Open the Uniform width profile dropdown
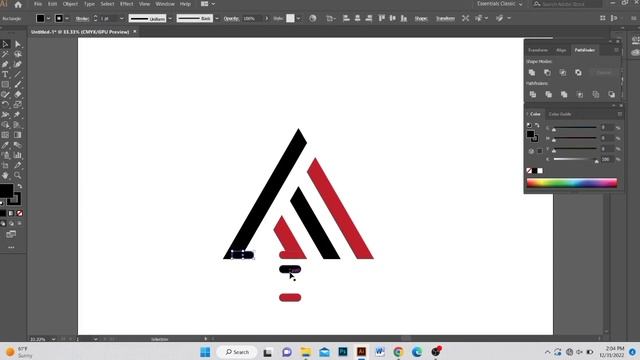Image resolution: width=640 pixels, height=360 pixels. [170, 18]
